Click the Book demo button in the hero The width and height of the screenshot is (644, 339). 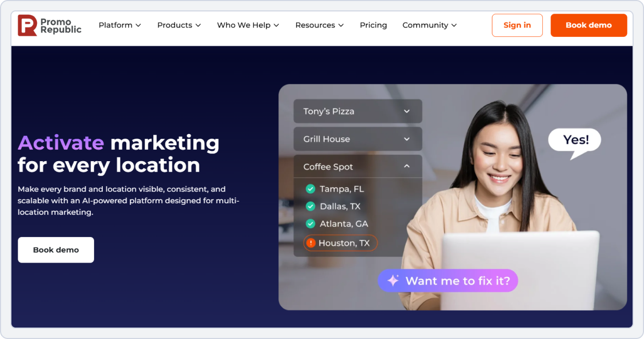[56, 250]
